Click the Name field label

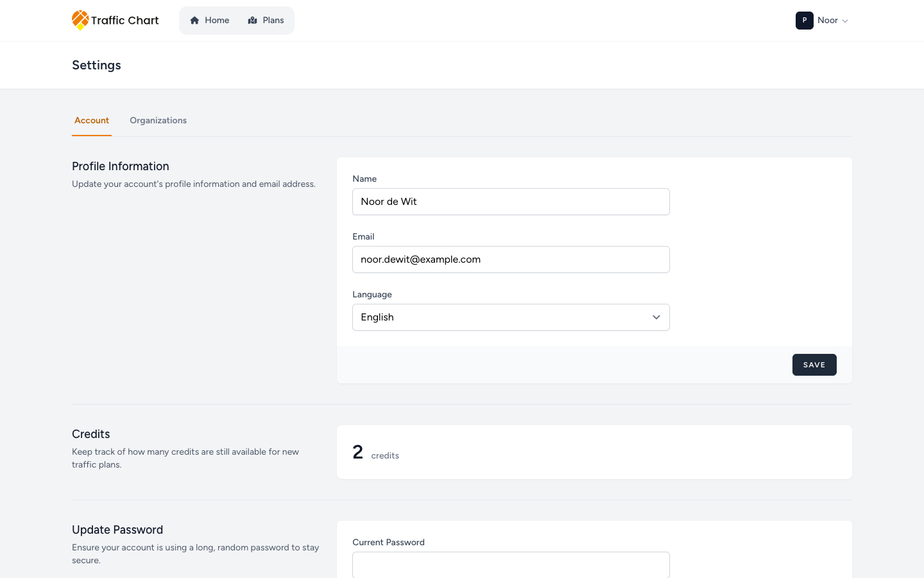[364, 179]
